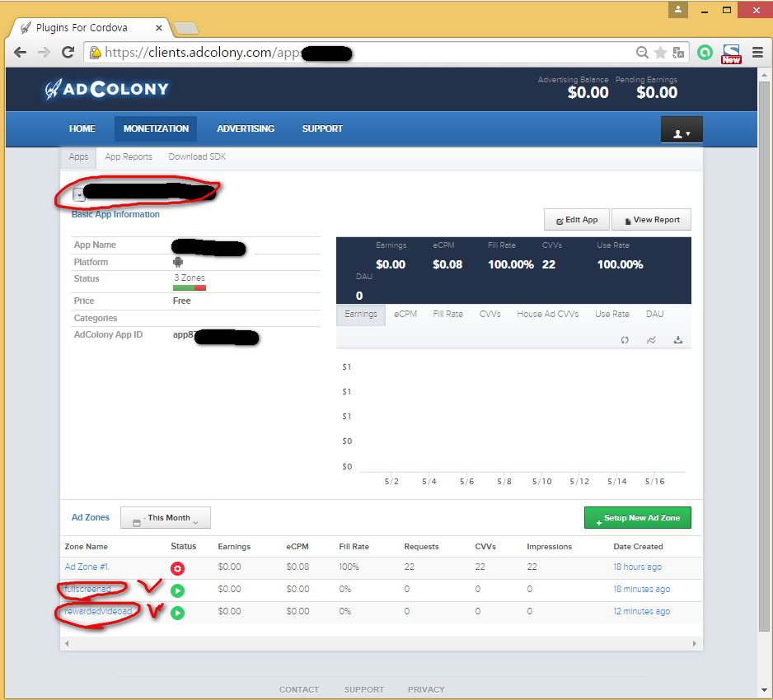Open the HOME menu
Viewport: 773px width, 700px height.
point(82,128)
